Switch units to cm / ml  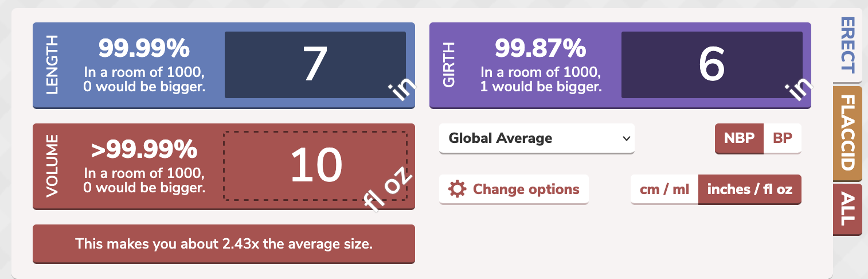664,189
